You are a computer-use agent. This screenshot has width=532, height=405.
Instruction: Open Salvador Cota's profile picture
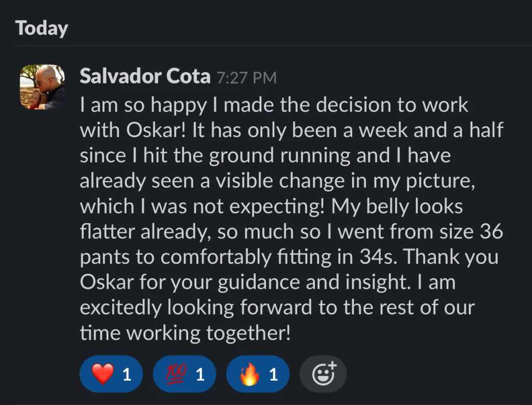(42, 87)
